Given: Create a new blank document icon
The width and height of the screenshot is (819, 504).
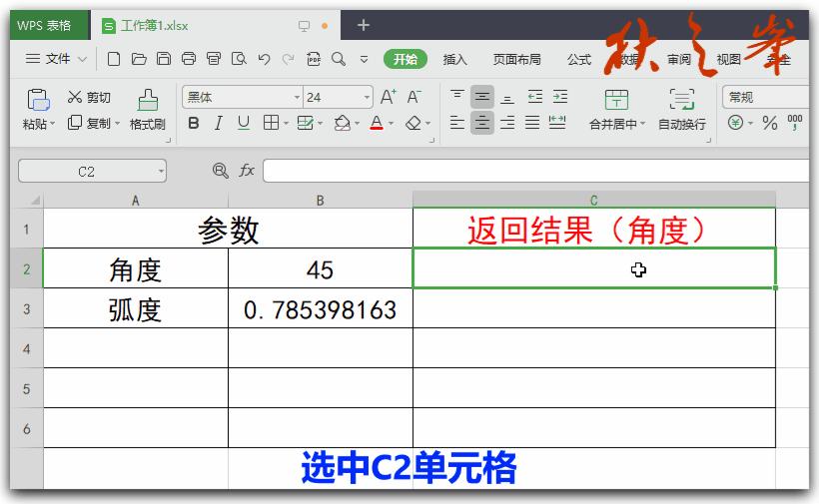Looking at the screenshot, I should (113, 59).
